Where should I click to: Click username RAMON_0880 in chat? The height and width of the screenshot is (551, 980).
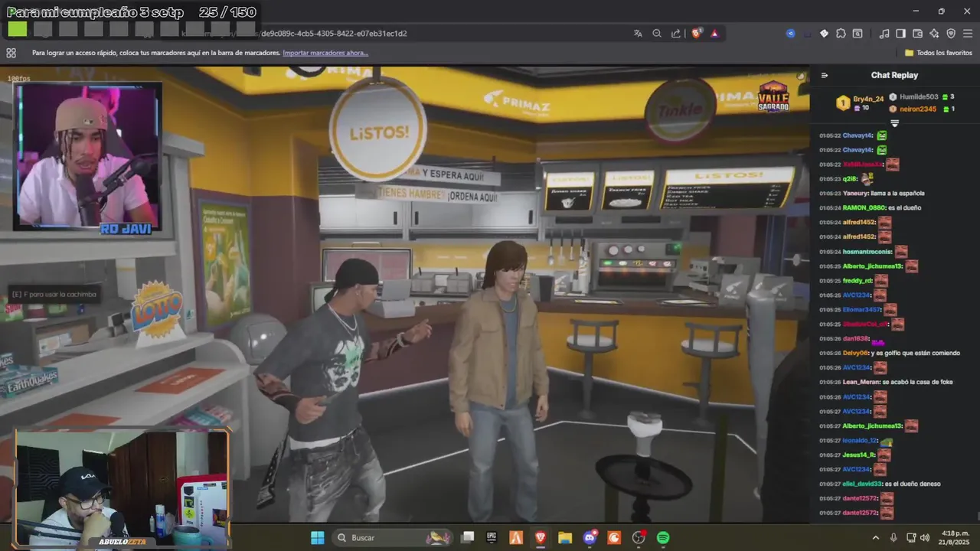864,208
